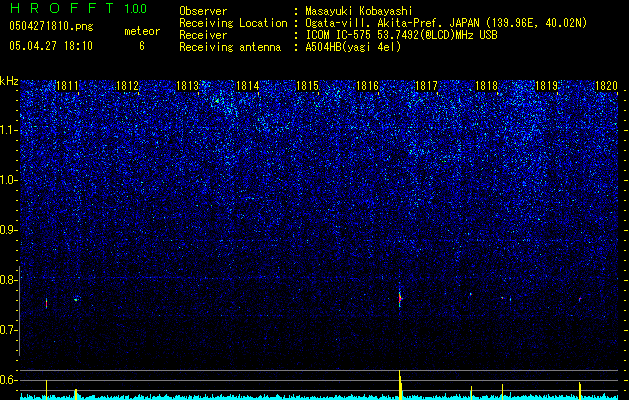Viewport: 629px width, 400px height.
Task: Click observer name Masayuki Kobayashi
Action: [x=359, y=11]
